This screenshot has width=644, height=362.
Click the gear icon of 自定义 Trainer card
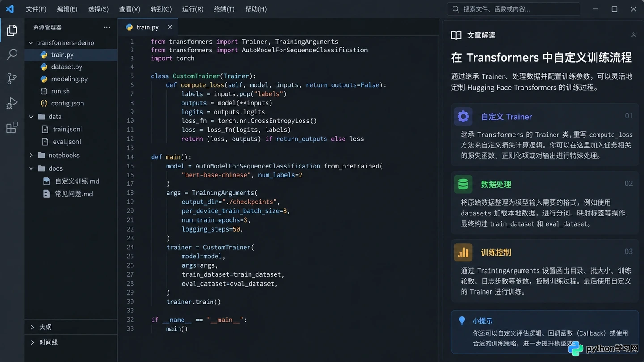click(x=463, y=117)
